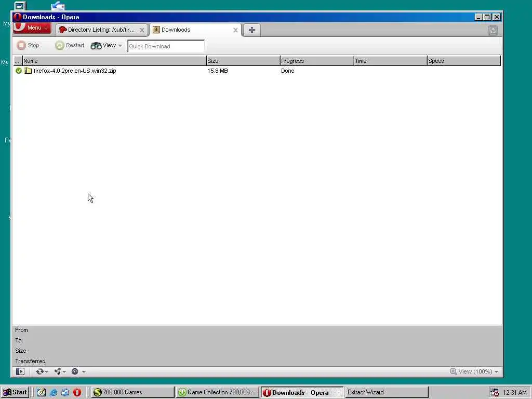
Task: Open the Opera Link sync dropdown
Action: tap(42, 371)
